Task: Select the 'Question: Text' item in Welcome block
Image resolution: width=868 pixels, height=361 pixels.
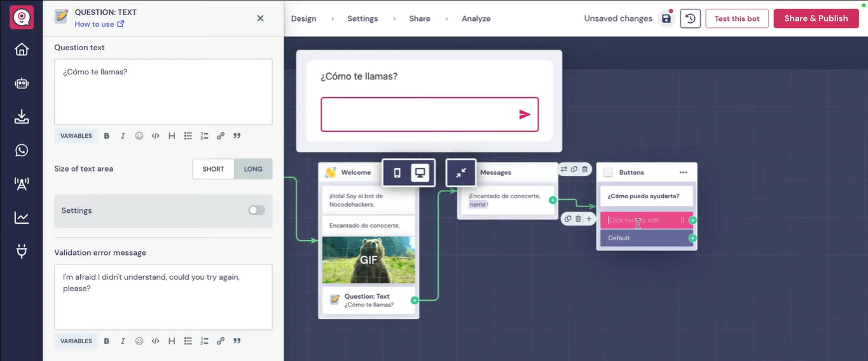Action: (x=369, y=300)
